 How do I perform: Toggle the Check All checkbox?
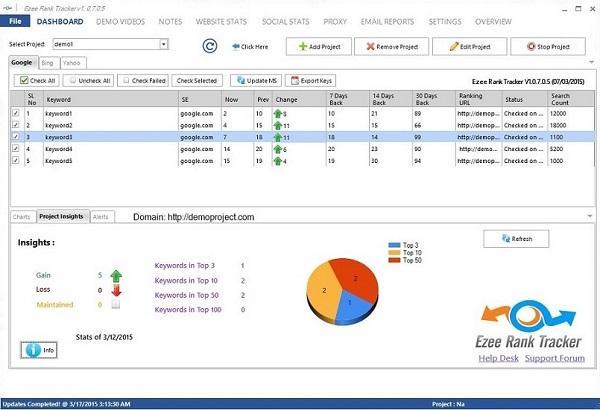[x=24, y=80]
